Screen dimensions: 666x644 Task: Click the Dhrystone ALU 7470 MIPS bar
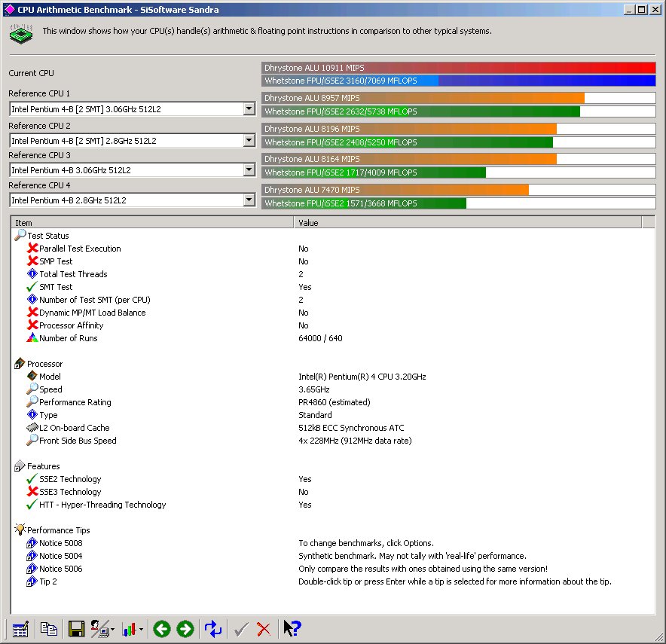459,190
